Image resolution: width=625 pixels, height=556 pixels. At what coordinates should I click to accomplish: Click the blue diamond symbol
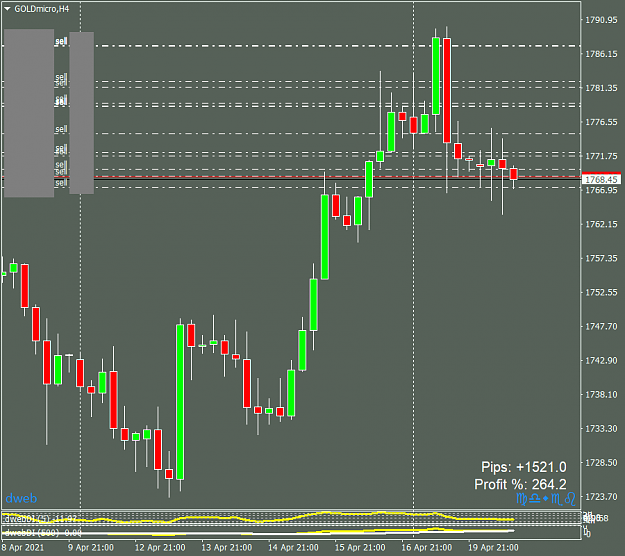click(x=545, y=499)
